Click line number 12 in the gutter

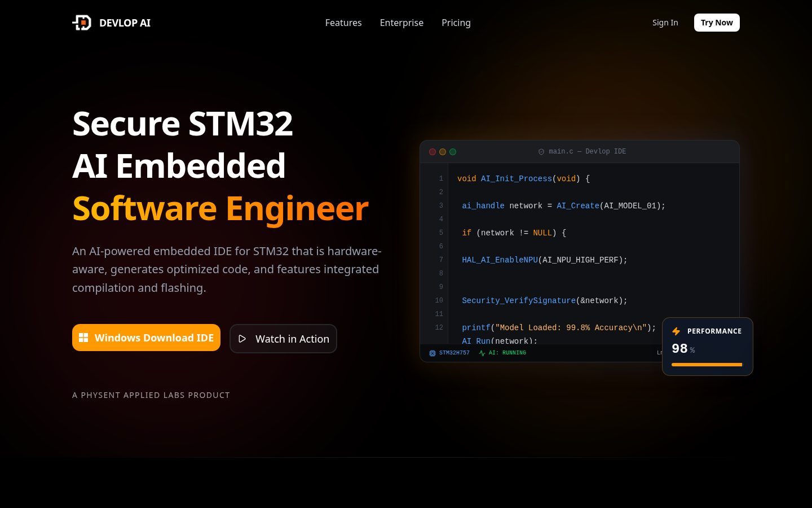439,327
